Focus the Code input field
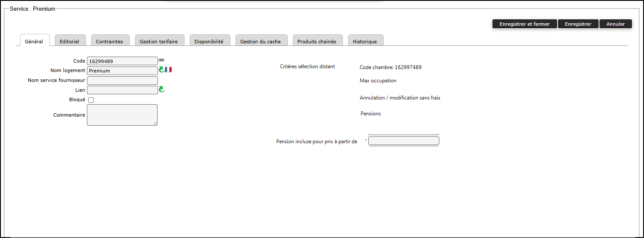Screen dimensions: 644x238 [x=122, y=61]
